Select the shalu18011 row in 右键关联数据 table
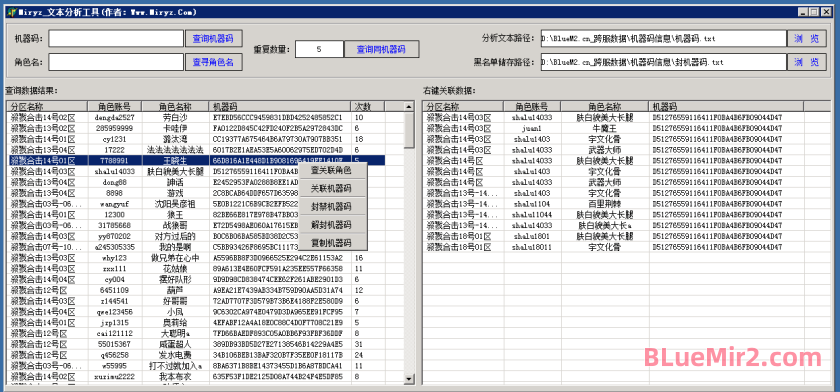This screenshot has height=392, width=840. tap(613, 247)
